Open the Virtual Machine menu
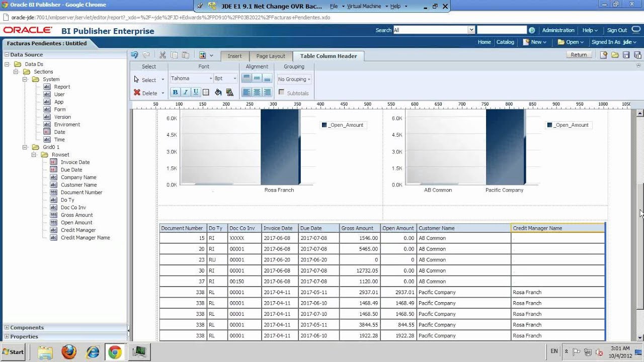This screenshot has height=362, width=644. click(368, 7)
